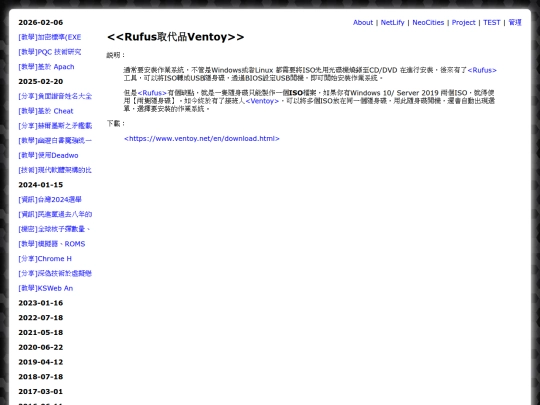Open the [分享]赫爾墨斯之矛 article link
The image size is (540, 405).
click(55, 126)
